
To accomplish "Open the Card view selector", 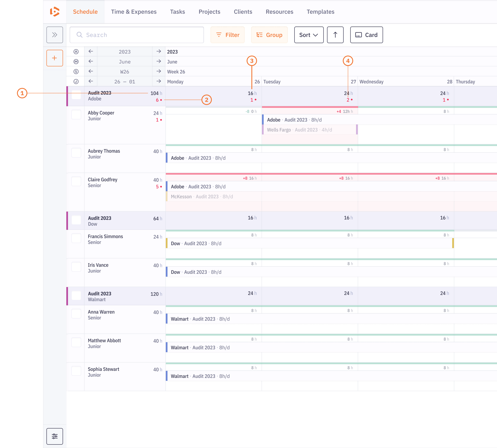I will (366, 35).
